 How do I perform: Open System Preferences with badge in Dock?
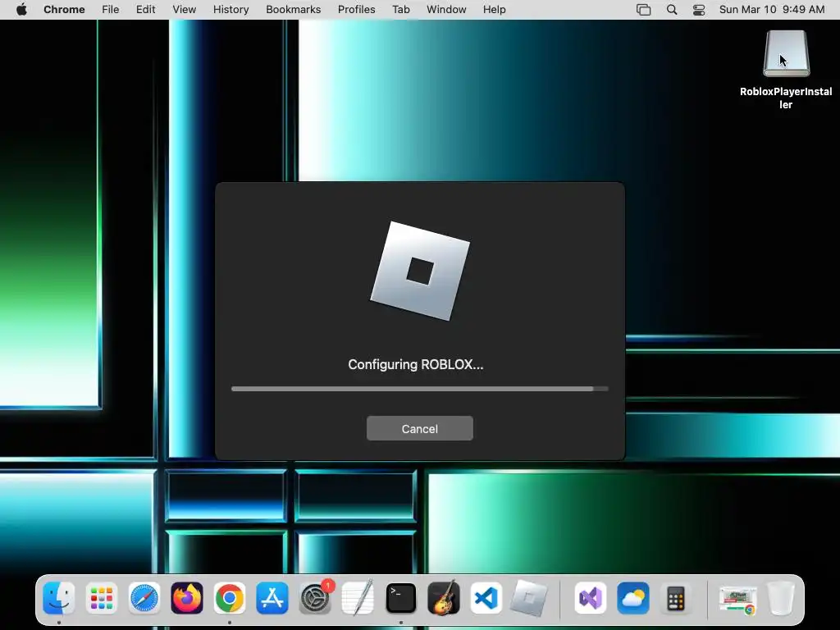point(316,598)
